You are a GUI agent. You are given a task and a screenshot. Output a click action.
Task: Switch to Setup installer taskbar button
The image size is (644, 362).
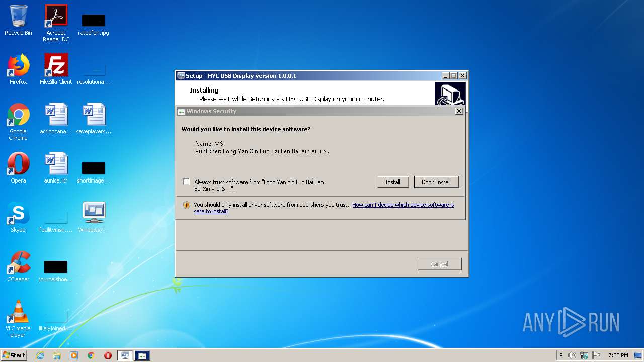125,355
